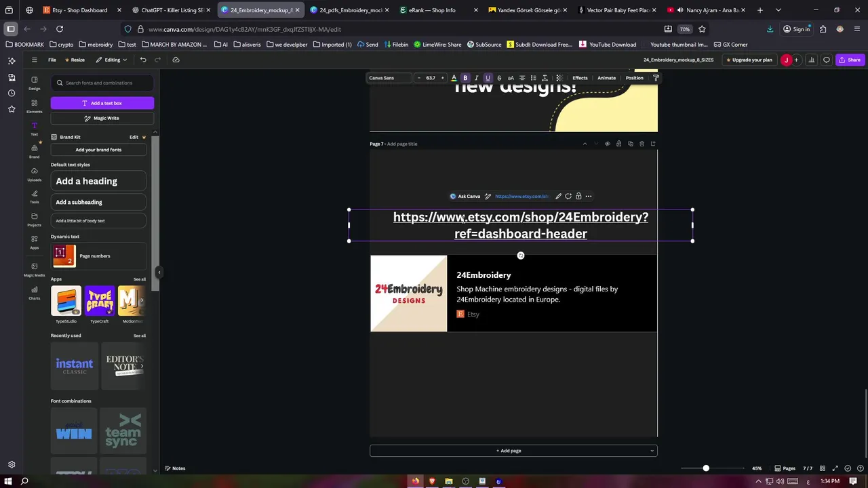Viewport: 868px width, 488px height.
Task: Click the list formatting icon
Action: pyautogui.click(x=533, y=78)
